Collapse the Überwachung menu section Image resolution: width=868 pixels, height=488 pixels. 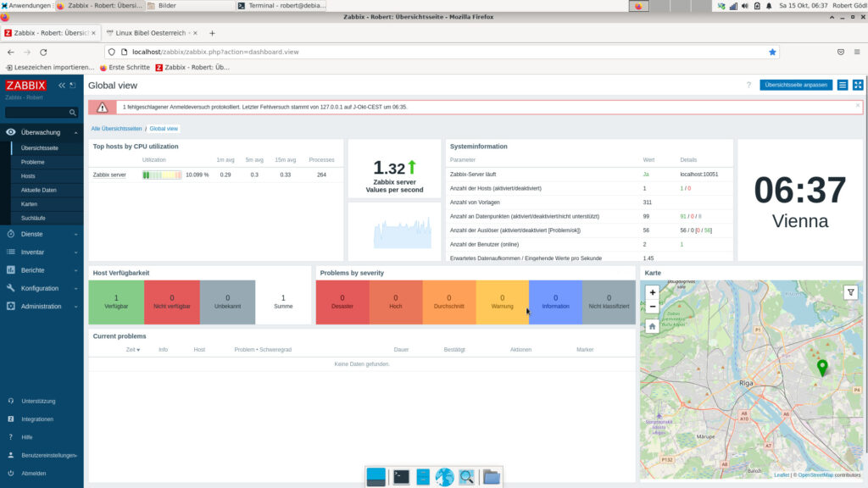[x=42, y=132]
